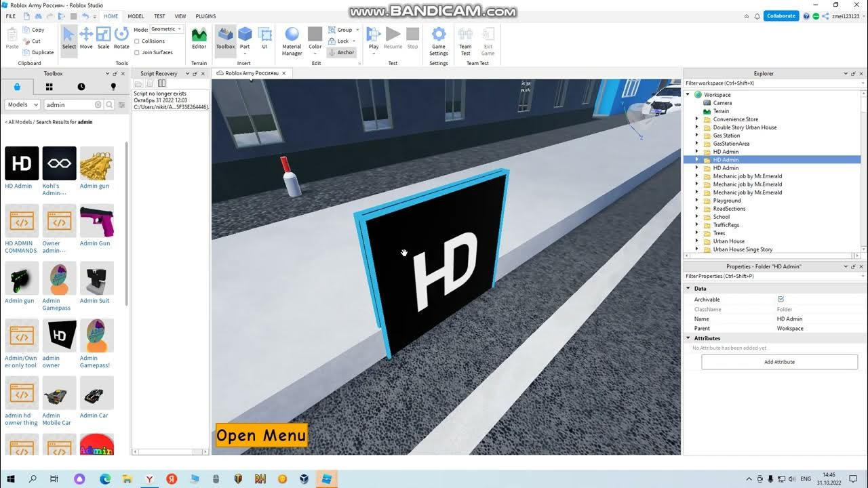The image size is (868, 488).
Task: Start a Team Test
Action: [465, 41]
